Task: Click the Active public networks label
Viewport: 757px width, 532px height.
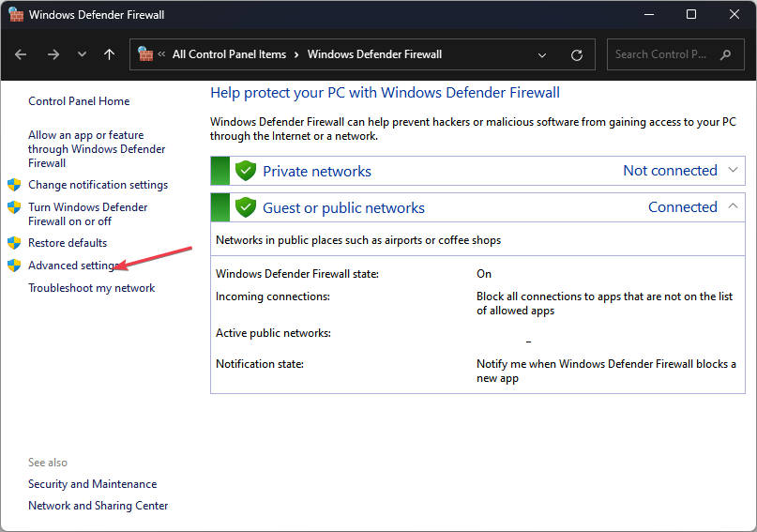Action: click(x=273, y=333)
